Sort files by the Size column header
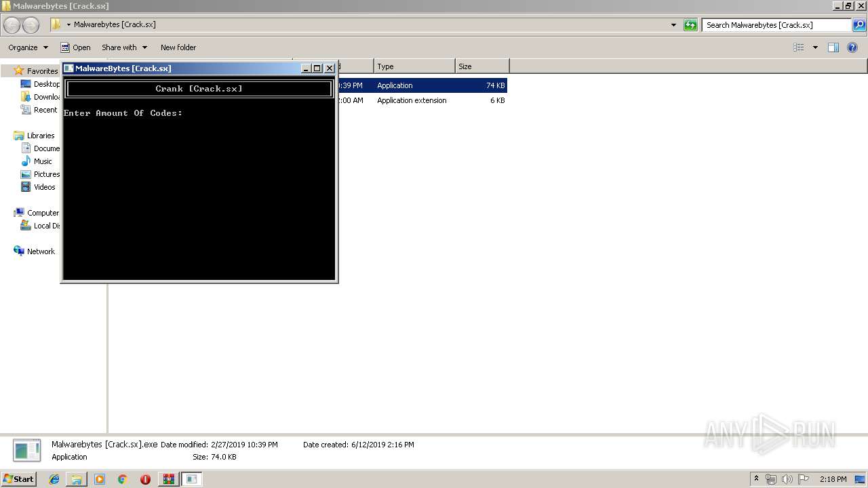The image size is (868, 488). coord(482,66)
